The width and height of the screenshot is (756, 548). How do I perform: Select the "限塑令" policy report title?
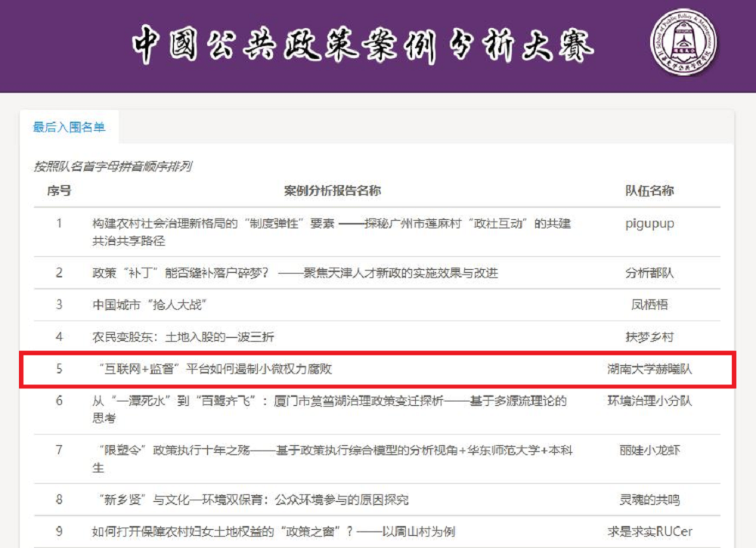[331, 459]
